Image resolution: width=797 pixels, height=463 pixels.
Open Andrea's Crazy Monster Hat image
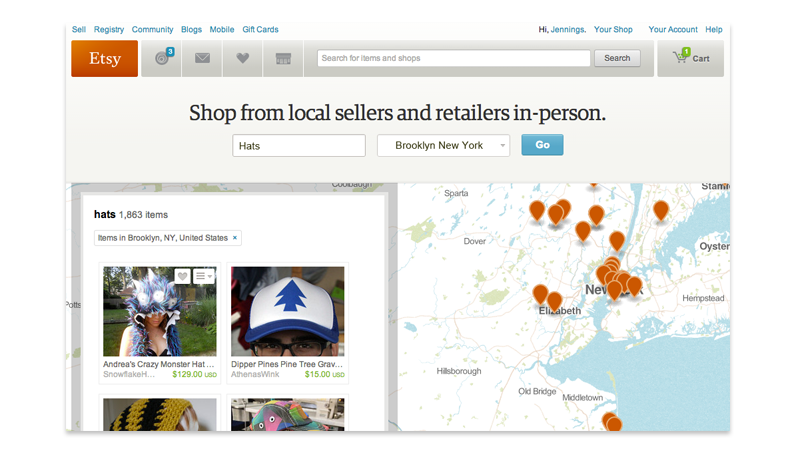click(160, 311)
